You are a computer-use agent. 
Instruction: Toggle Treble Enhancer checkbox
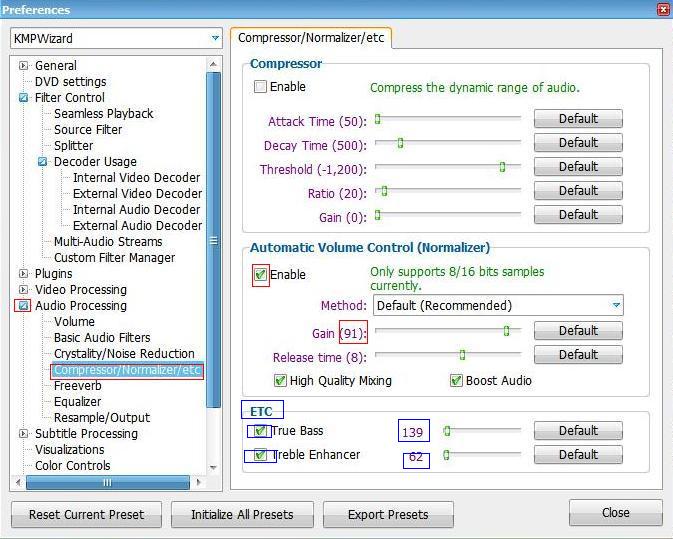[x=260, y=454]
